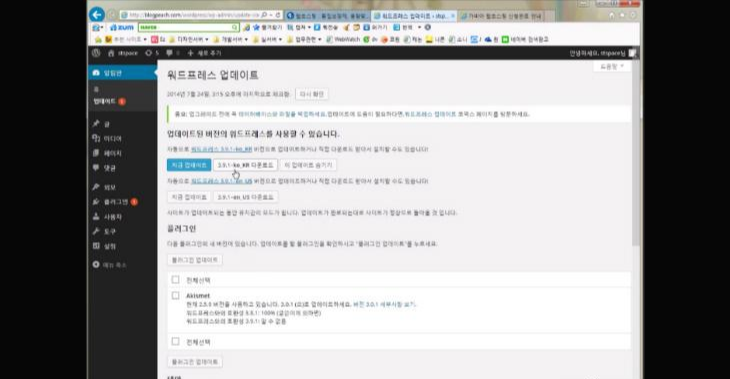Check the bottom 전체선택 checkbox

(176, 342)
